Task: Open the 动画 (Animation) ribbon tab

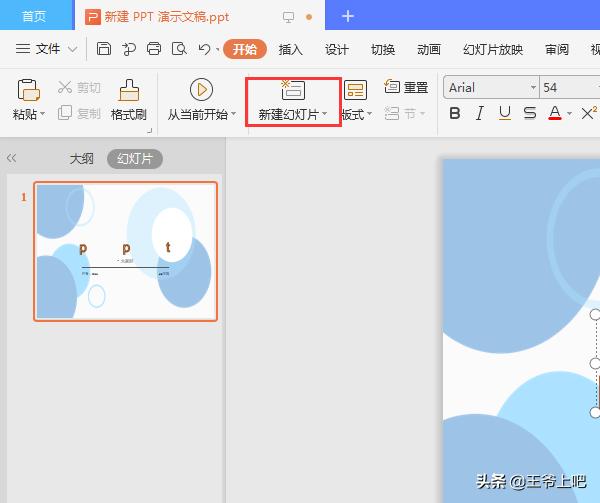Action: [x=428, y=50]
